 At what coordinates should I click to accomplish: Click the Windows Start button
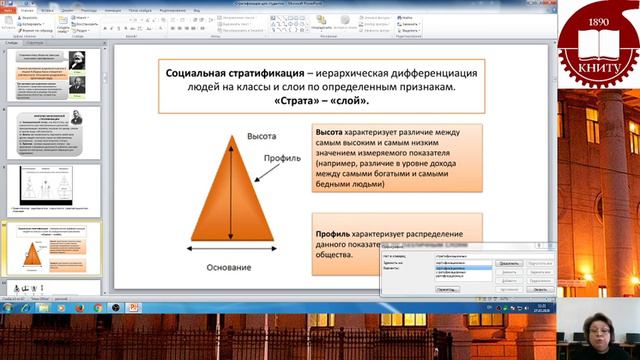click(x=7, y=308)
